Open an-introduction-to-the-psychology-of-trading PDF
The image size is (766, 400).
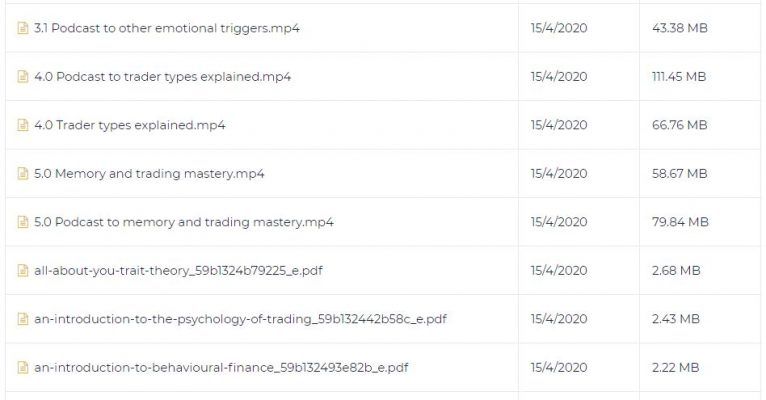pos(240,319)
